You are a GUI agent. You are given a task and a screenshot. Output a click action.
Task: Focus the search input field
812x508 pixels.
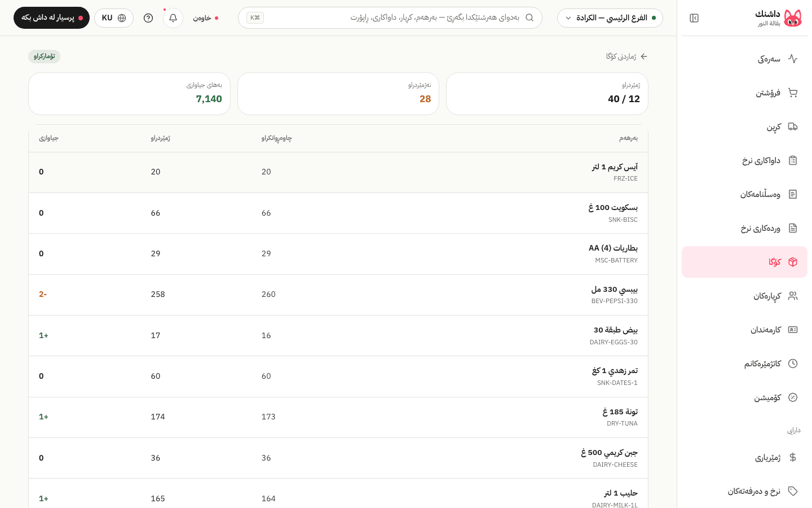click(390, 17)
